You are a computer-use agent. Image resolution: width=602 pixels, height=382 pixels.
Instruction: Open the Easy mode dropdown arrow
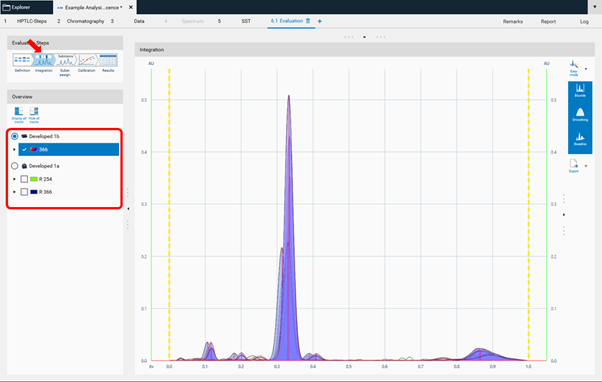coord(586,69)
